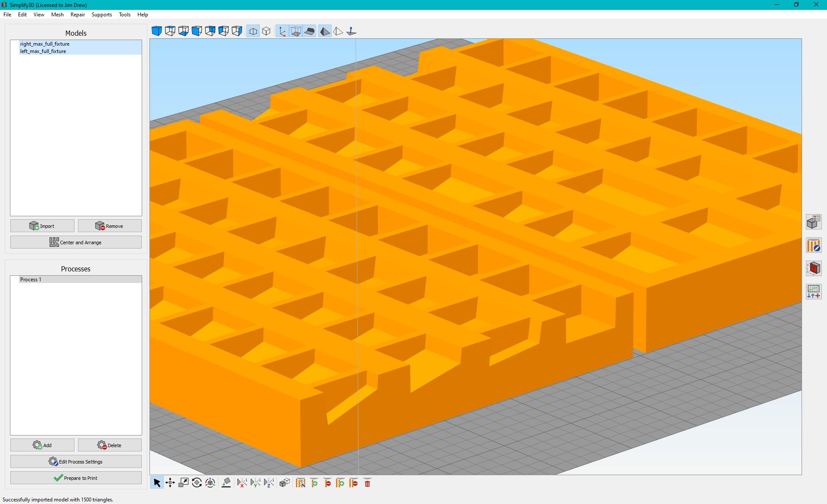This screenshot has width=827, height=504.
Task: Switch to the left view cube
Action: pos(224,31)
